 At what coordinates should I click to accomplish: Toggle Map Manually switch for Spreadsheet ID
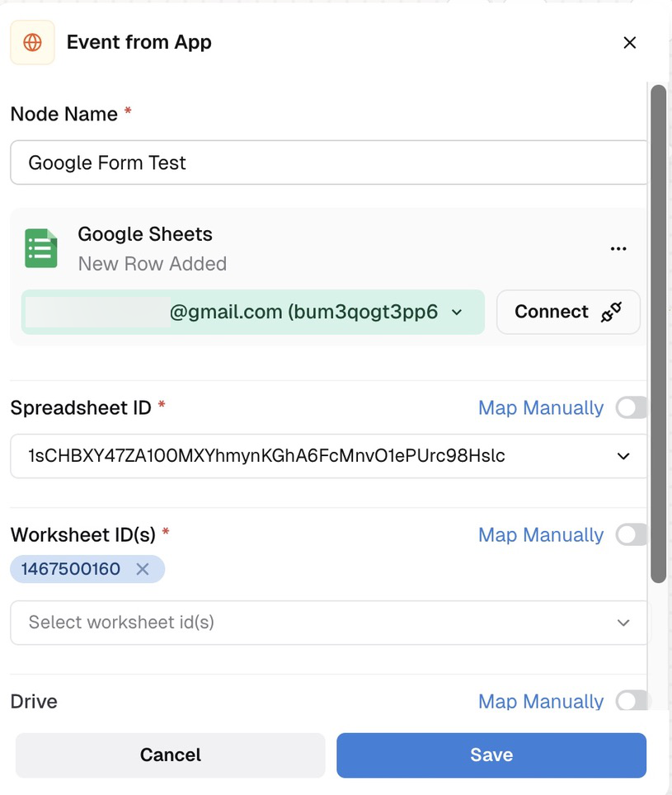coord(631,407)
